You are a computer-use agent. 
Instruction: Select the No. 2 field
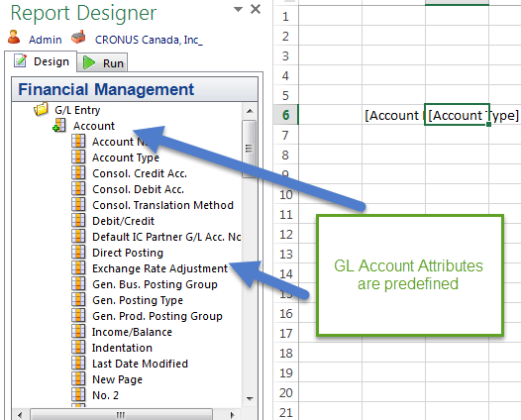point(105,395)
